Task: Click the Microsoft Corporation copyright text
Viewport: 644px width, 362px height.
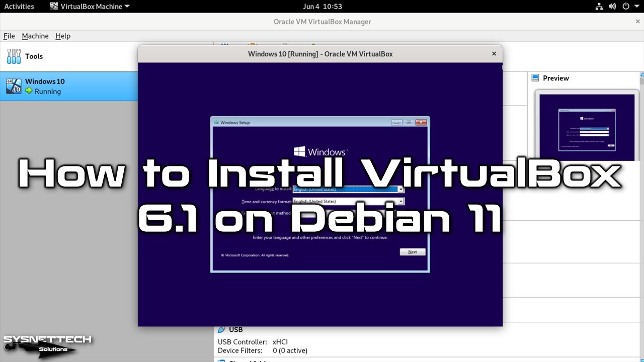Action: (x=255, y=255)
